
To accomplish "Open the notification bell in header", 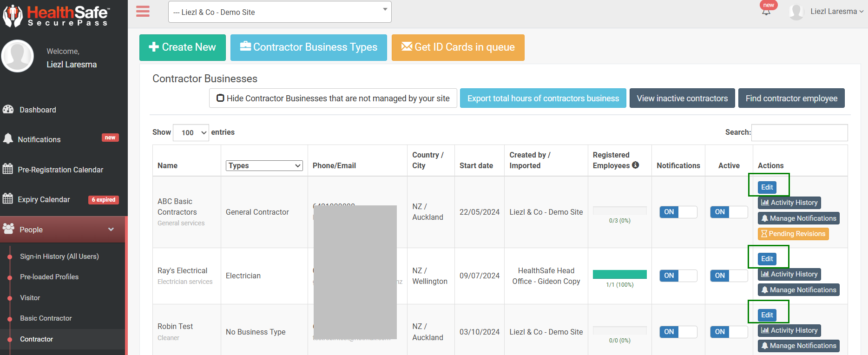I will 766,12.
